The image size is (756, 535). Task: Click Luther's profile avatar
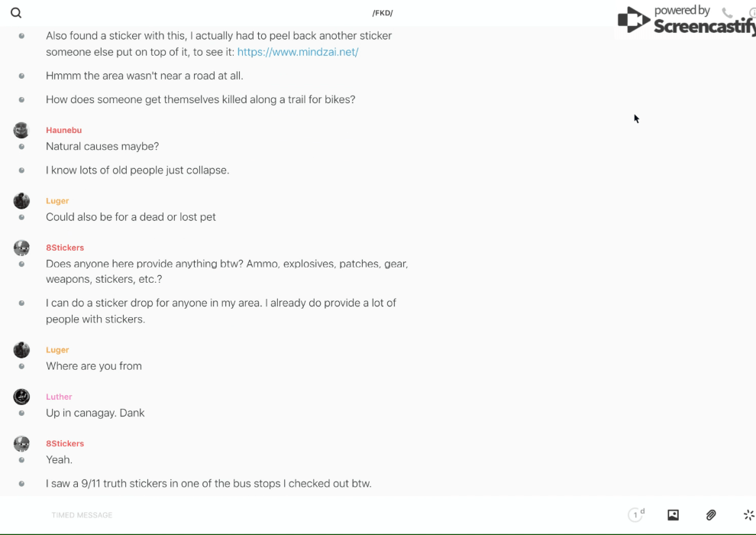point(21,397)
